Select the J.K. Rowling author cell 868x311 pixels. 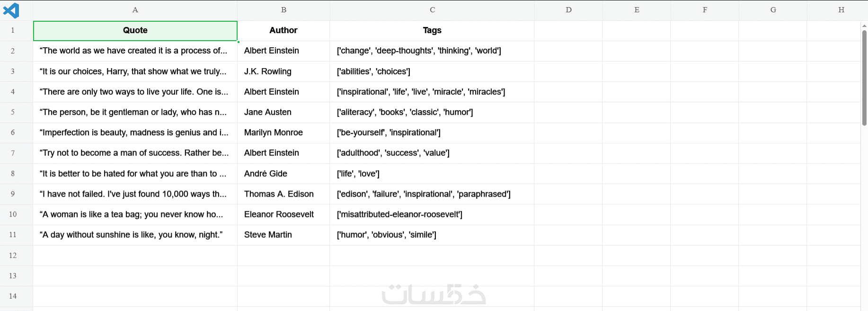(283, 71)
